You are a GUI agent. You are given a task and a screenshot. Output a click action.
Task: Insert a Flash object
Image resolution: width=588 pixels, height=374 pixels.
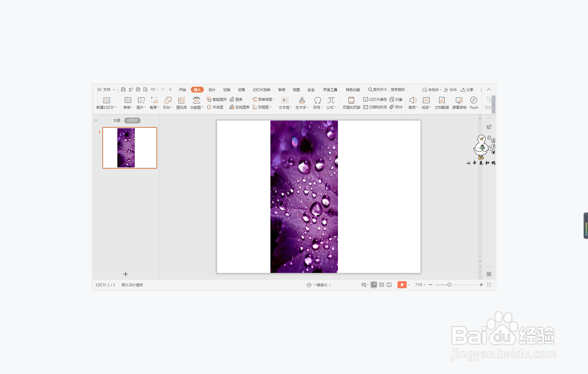(x=474, y=100)
